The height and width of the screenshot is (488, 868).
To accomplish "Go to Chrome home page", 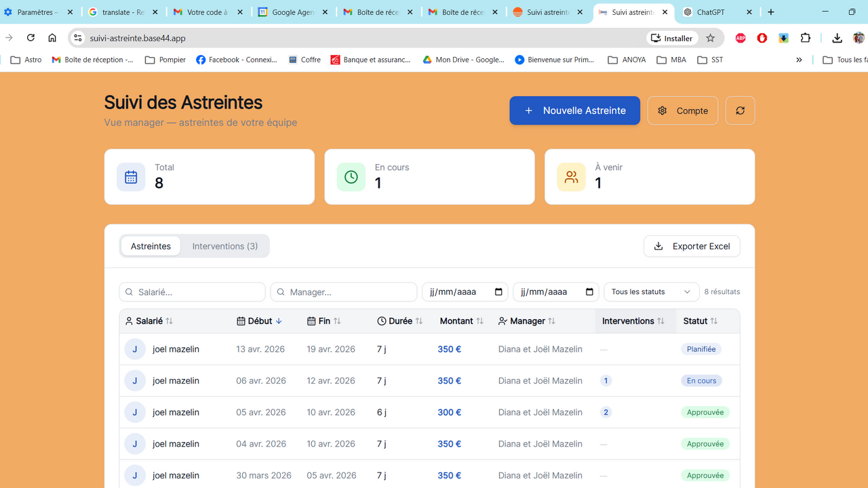I will [x=52, y=38].
